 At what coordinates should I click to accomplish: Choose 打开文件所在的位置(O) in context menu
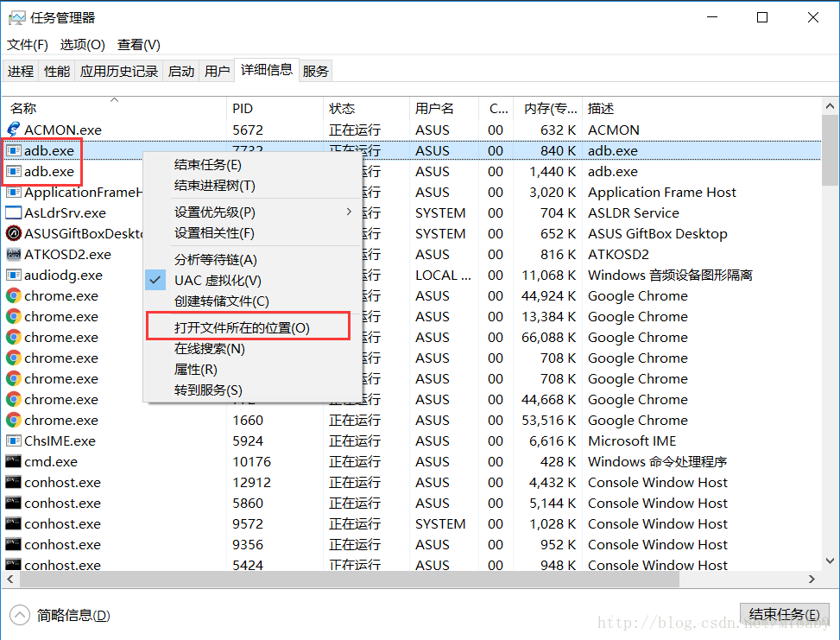[252, 327]
